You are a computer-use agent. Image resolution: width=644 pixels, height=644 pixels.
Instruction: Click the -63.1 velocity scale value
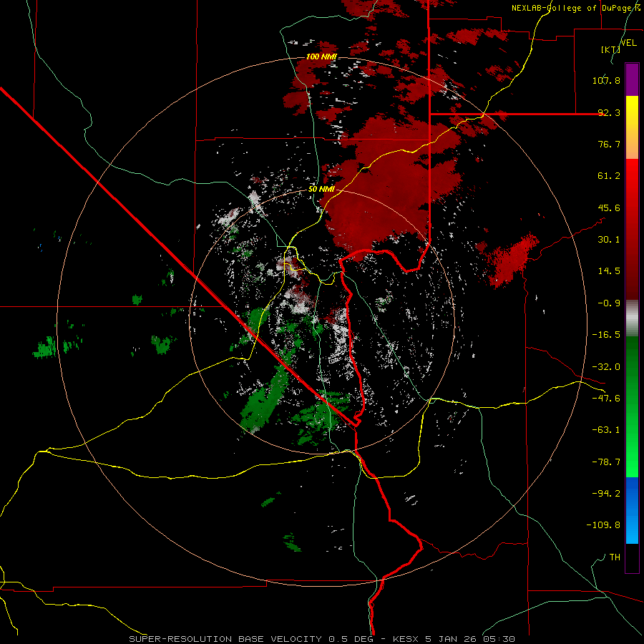(x=606, y=430)
